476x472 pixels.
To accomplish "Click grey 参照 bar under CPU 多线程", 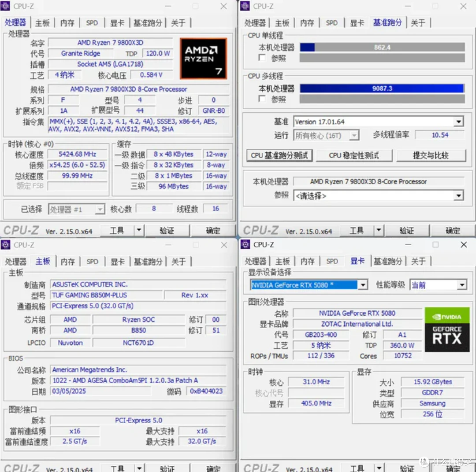I will [x=382, y=99].
